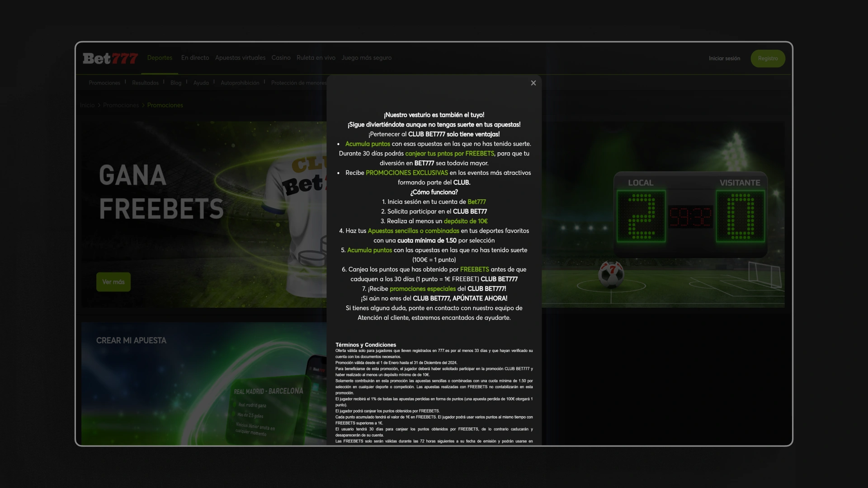This screenshot has height=488, width=868.
Task: Go to Inicio breadcrumb
Action: point(87,105)
